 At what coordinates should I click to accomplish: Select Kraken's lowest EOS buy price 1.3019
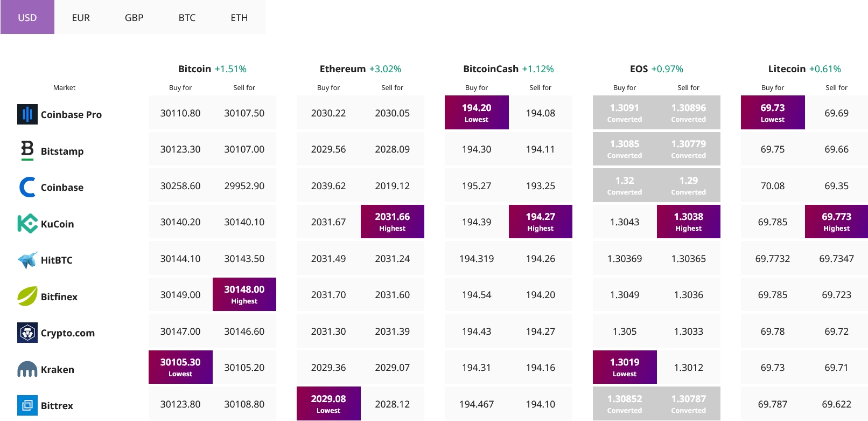click(x=625, y=367)
